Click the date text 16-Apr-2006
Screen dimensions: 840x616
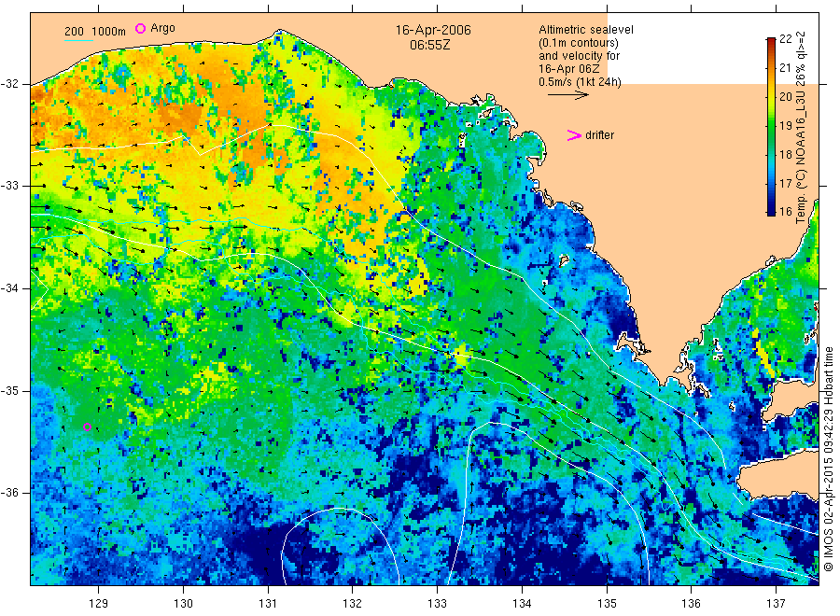click(433, 30)
